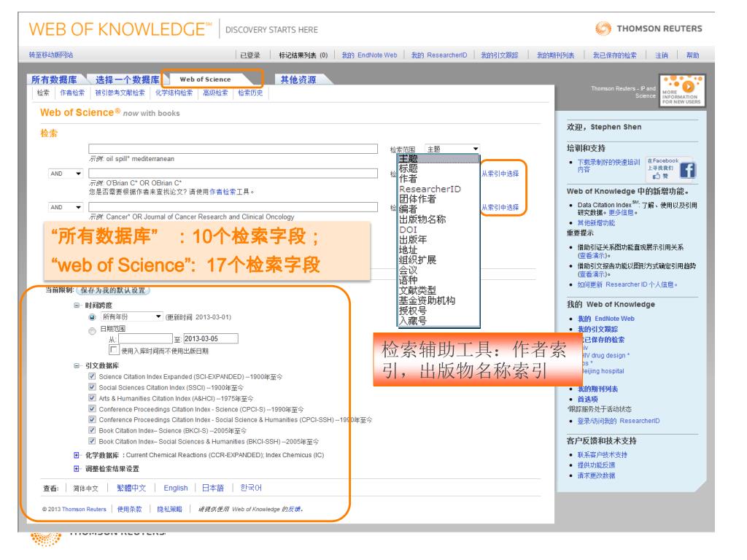Open the 所有年份 timespan dropdown
Image resolution: width=747 pixels, height=560 pixels.
pos(131,316)
